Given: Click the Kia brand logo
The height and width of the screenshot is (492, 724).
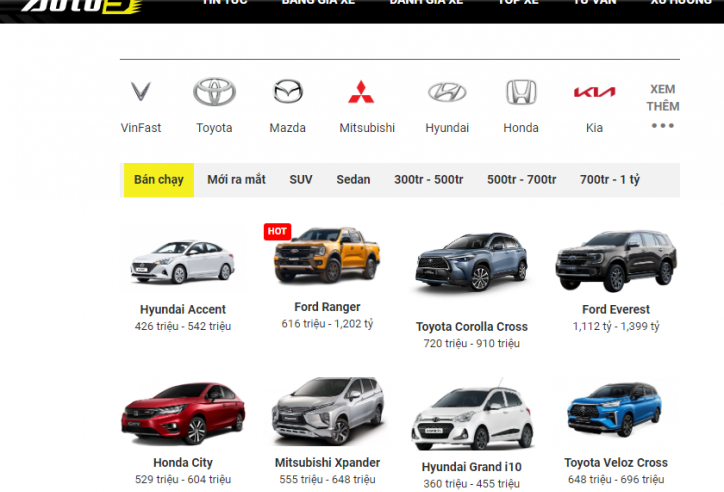Looking at the screenshot, I should pyautogui.click(x=594, y=92).
